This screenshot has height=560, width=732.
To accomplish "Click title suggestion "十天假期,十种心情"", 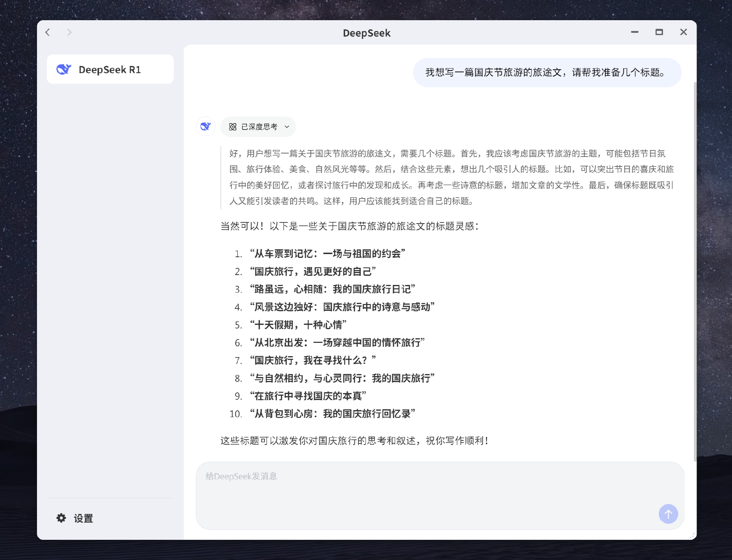I will click(x=298, y=325).
